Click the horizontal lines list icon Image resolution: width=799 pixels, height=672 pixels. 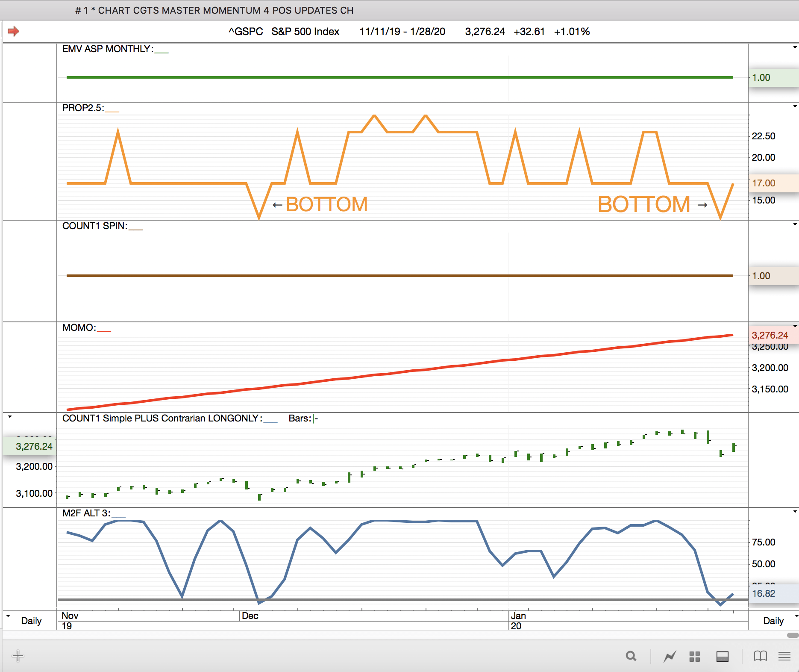pyautogui.click(x=784, y=656)
